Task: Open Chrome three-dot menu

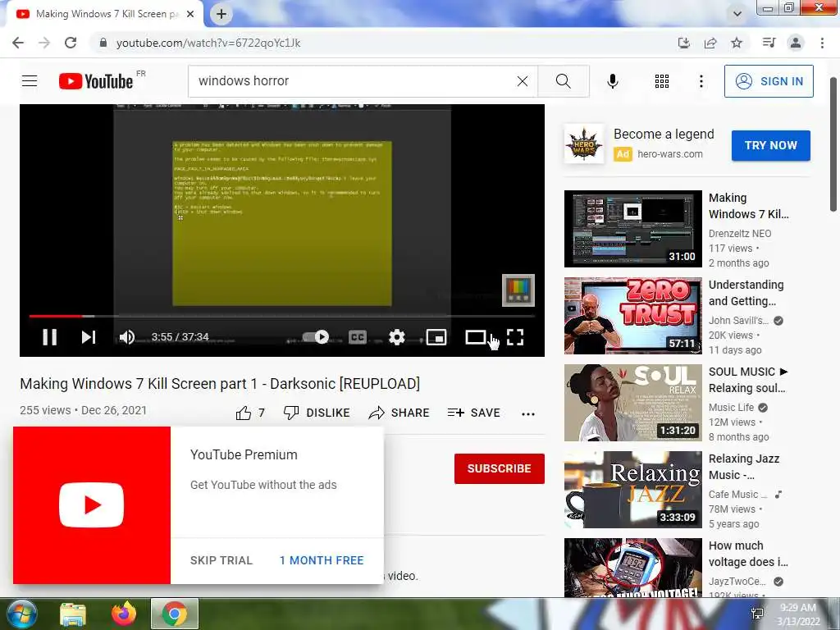Action: 822,43
